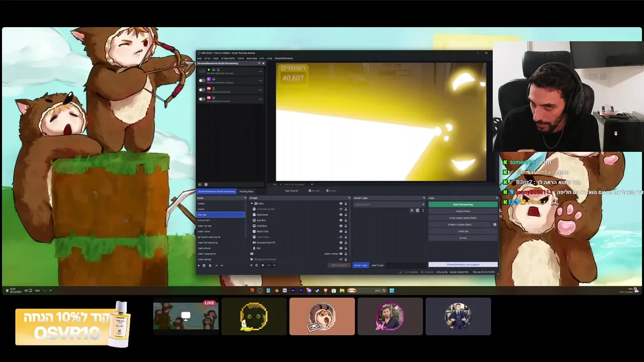Toggle lock on Chat Box source
The image size is (644, 362).
pos(346,226)
